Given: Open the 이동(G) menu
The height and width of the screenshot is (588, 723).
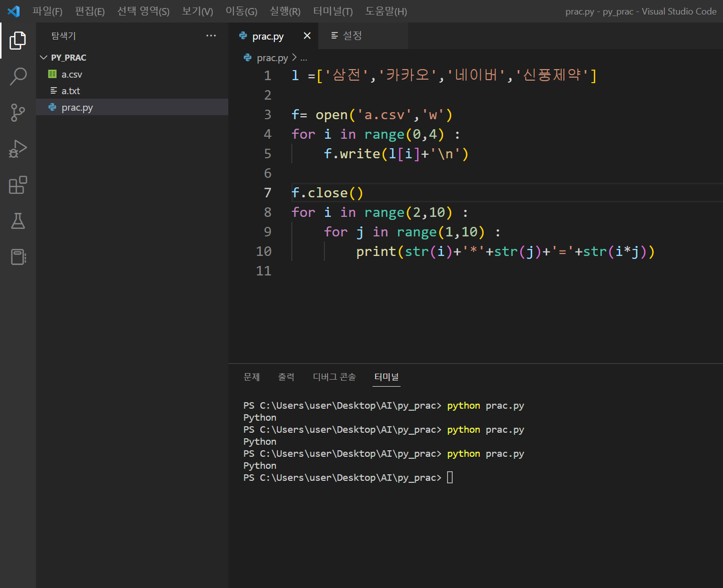Looking at the screenshot, I should pos(241,11).
